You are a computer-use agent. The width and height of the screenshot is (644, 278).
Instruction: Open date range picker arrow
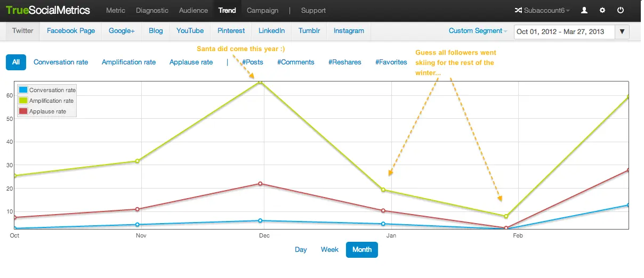[622, 31]
